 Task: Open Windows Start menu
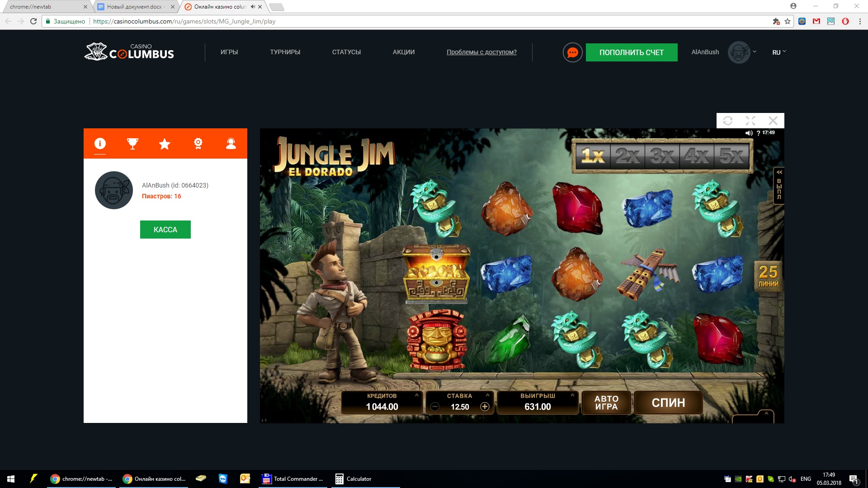click(11, 479)
